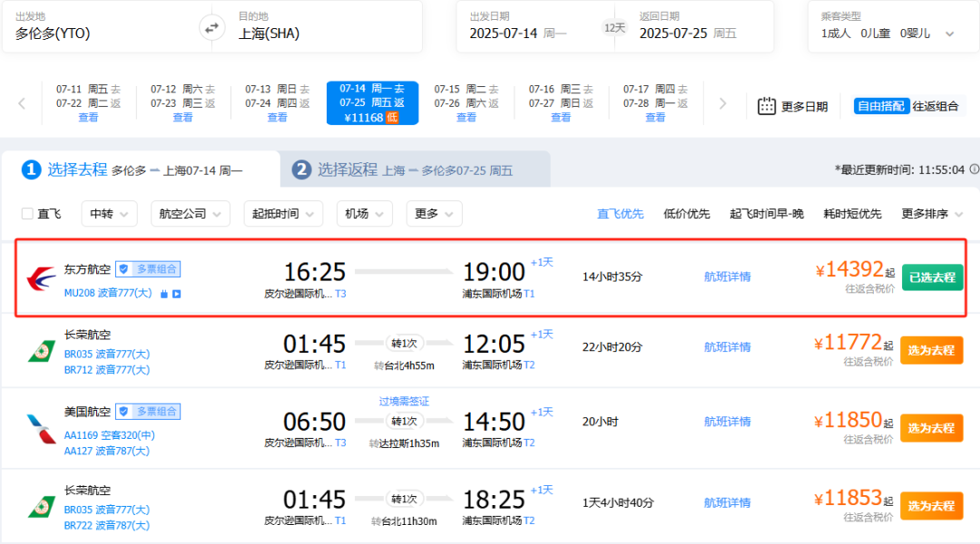Viewport: 980px width, 544px height.
Task: Sort results by 直飞优先
Action: [620, 214]
